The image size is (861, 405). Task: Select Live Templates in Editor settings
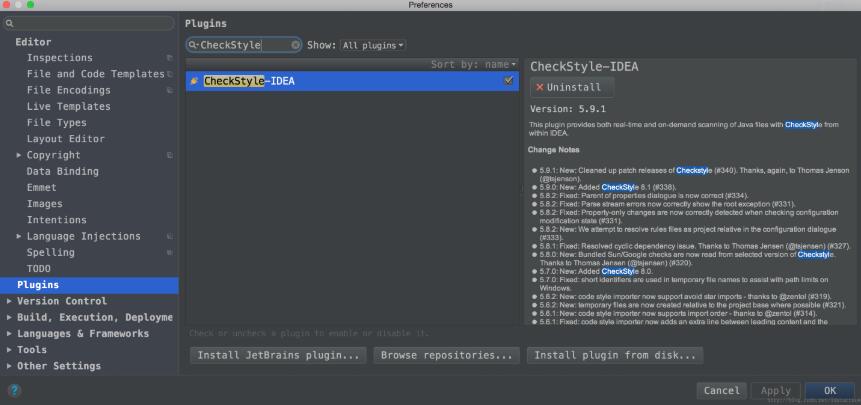(68, 106)
